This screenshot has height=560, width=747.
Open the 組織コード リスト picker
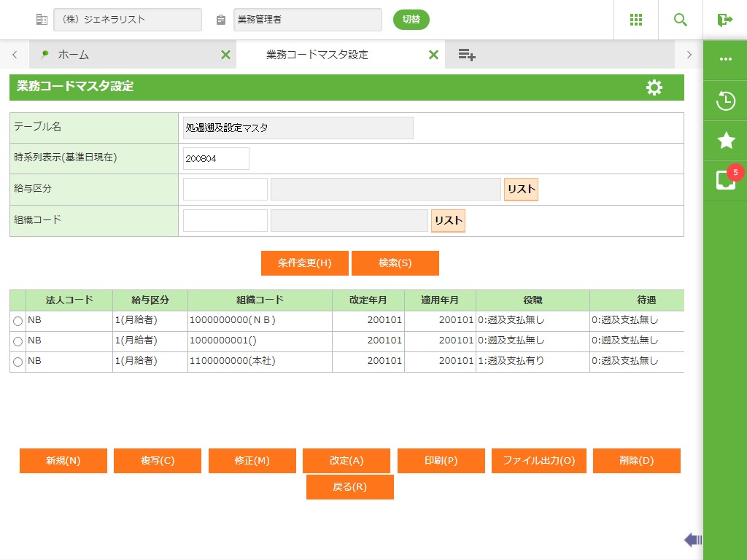(448, 221)
